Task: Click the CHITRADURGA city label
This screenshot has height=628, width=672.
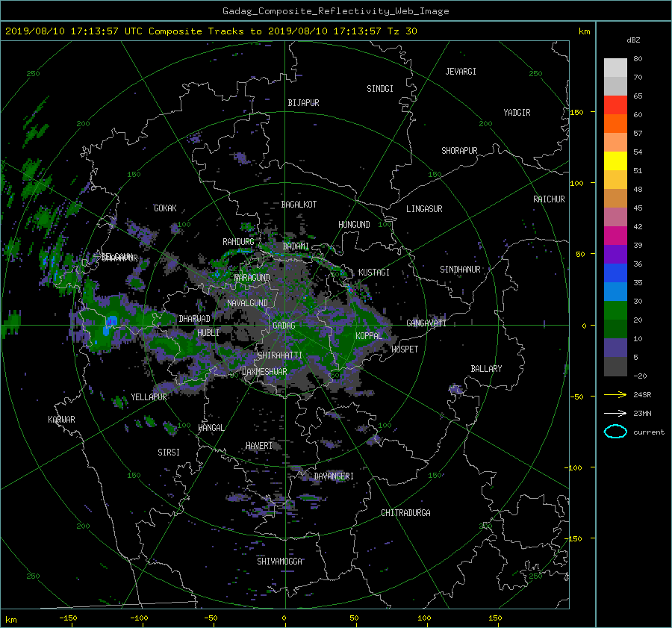Action: (406, 513)
